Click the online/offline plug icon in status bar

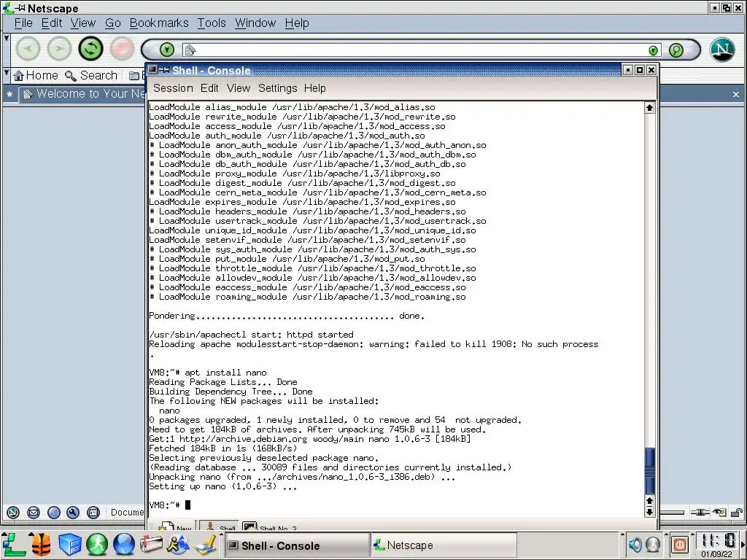click(700, 513)
